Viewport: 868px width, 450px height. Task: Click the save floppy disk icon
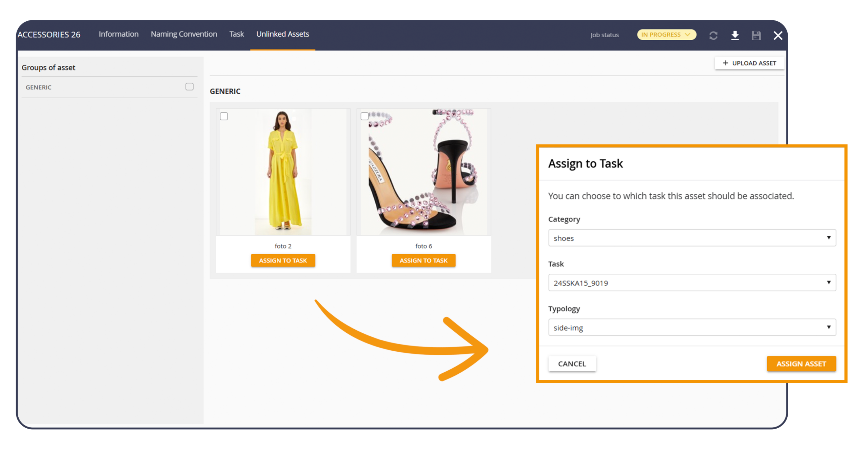(756, 36)
